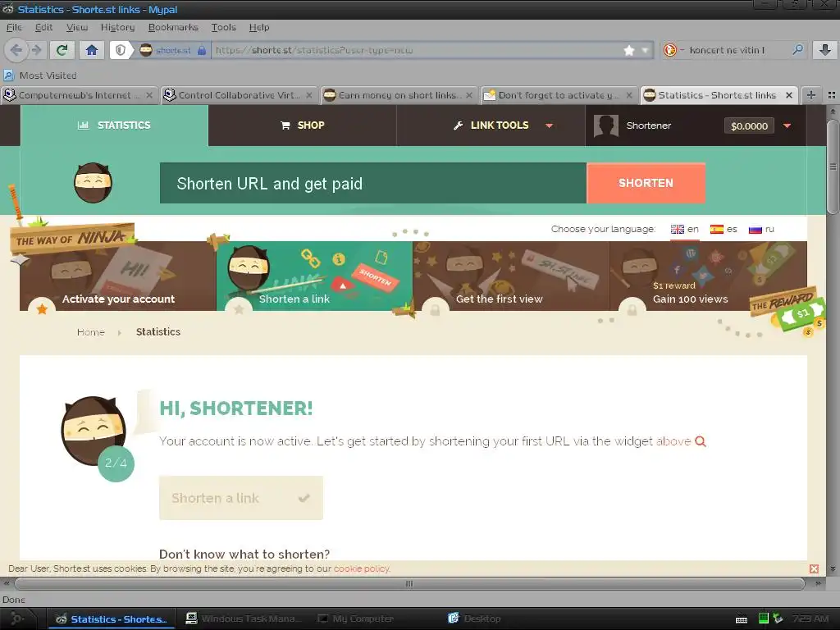The height and width of the screenshot is (630, 840).
Task: Click the horizontal scrollbar thumb
Action: [409, 584]
